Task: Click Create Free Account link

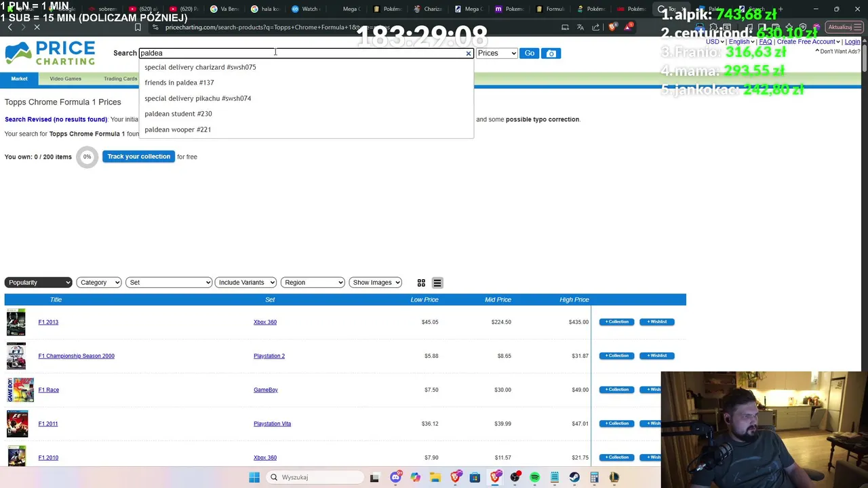Action: 806,42
